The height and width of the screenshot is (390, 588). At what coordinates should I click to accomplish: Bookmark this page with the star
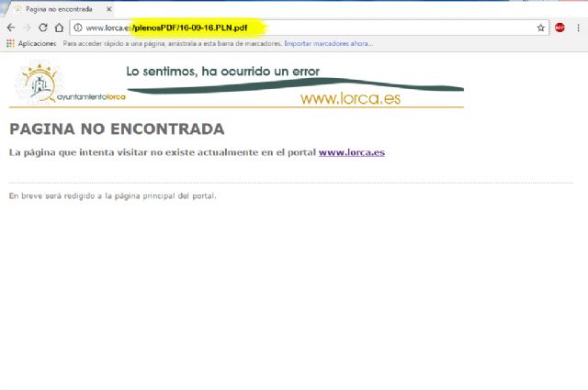click(x=541, y=28)
